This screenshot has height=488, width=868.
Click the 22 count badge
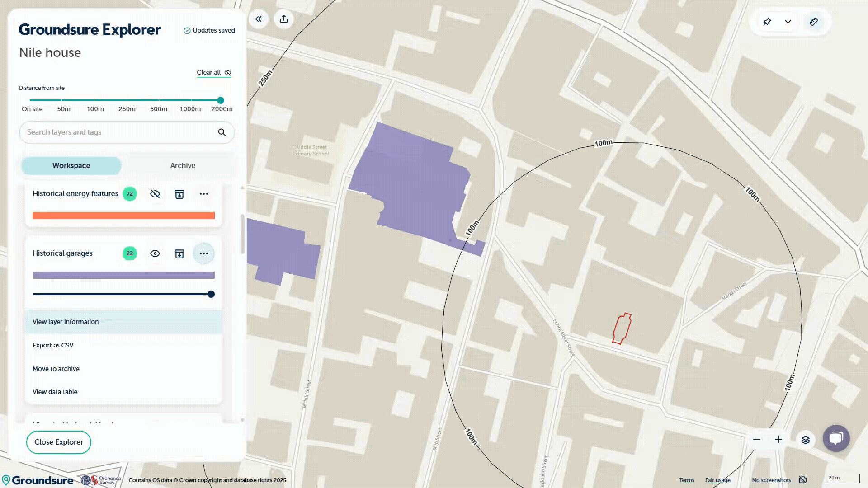click(x=130, y=253)
